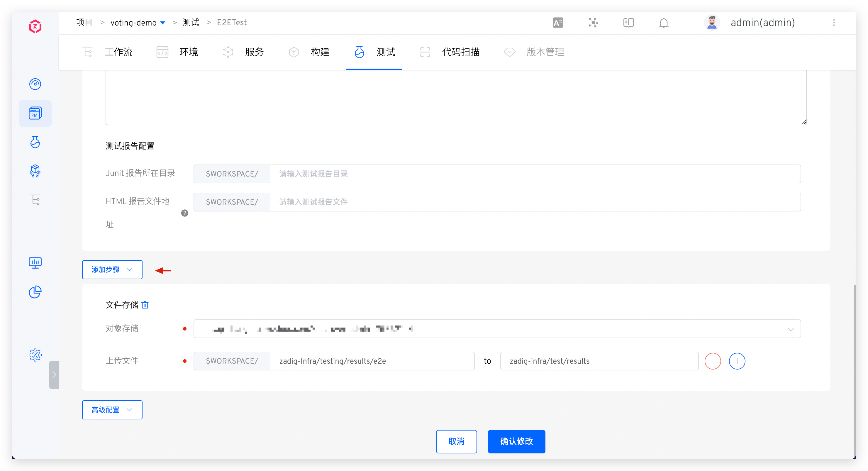This screenshot has width=868, height=471.
Task: Click the language translation icon
Action: [558, 23]
